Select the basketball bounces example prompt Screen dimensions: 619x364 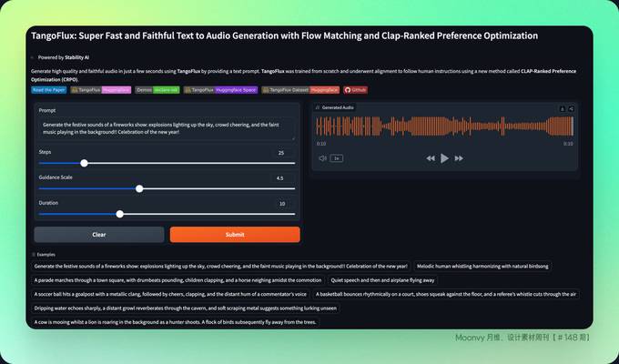coord(446,294)
